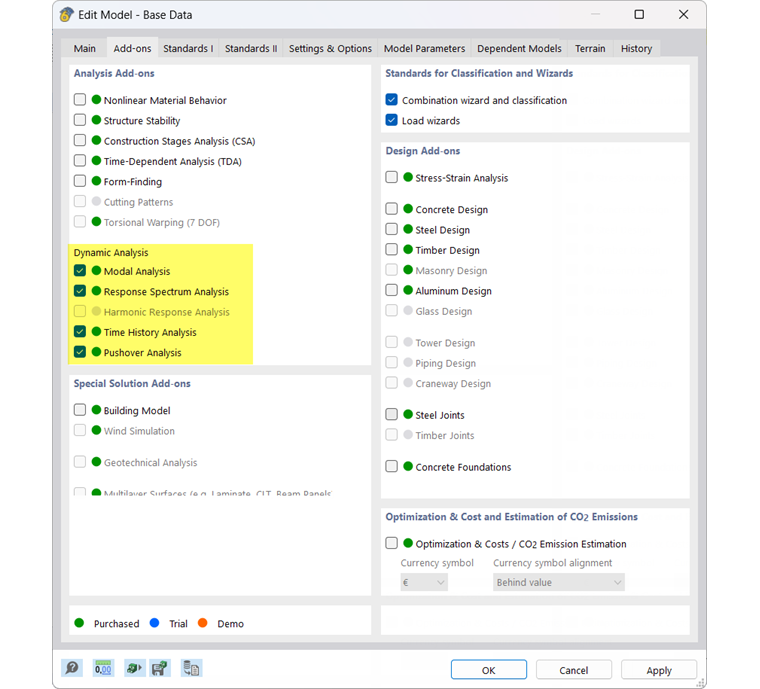Open Currency symbol alignment dropdown

click(x=559, y=582)
